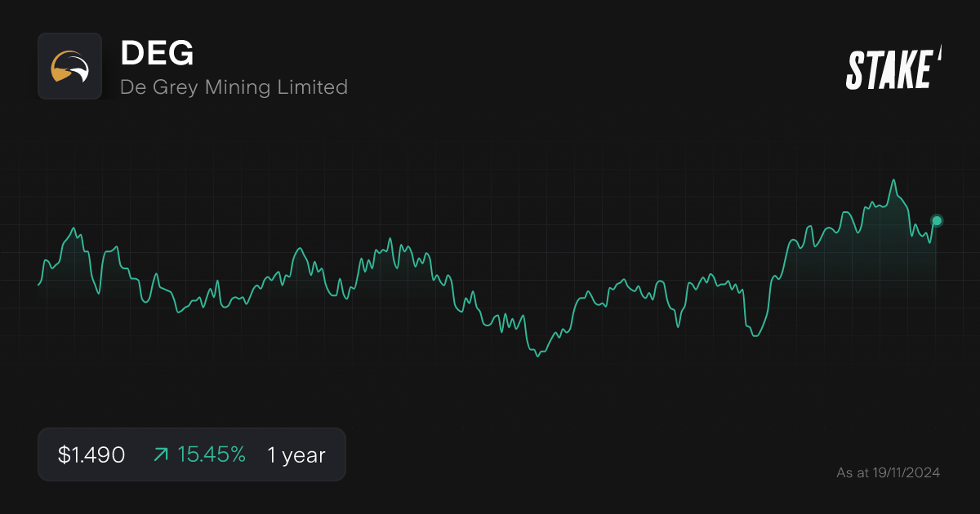Open the 1 year timeframe selector

295,454
